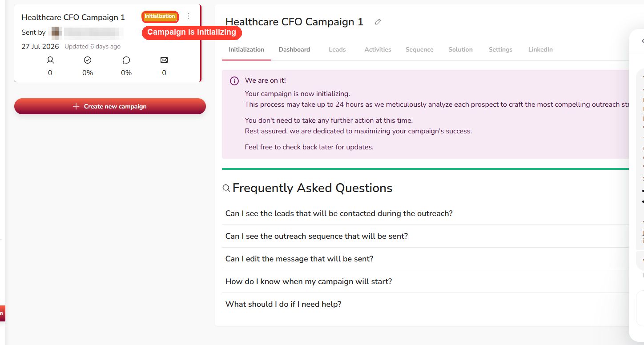The height and width of the screenshot is (345, 644).
Task: Select the Healthcare CFO Campaign 1 card
Action: coord(108,43)
